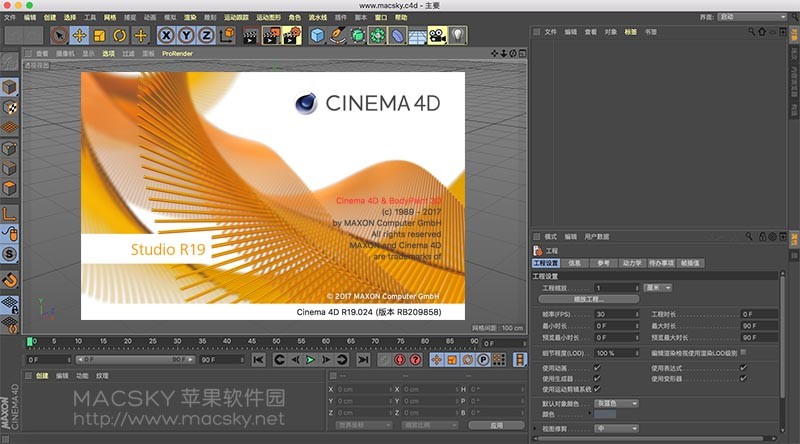Screen dimensions: 800x444
Task: Play the animation forwards
Action: (x=310, y=360)
